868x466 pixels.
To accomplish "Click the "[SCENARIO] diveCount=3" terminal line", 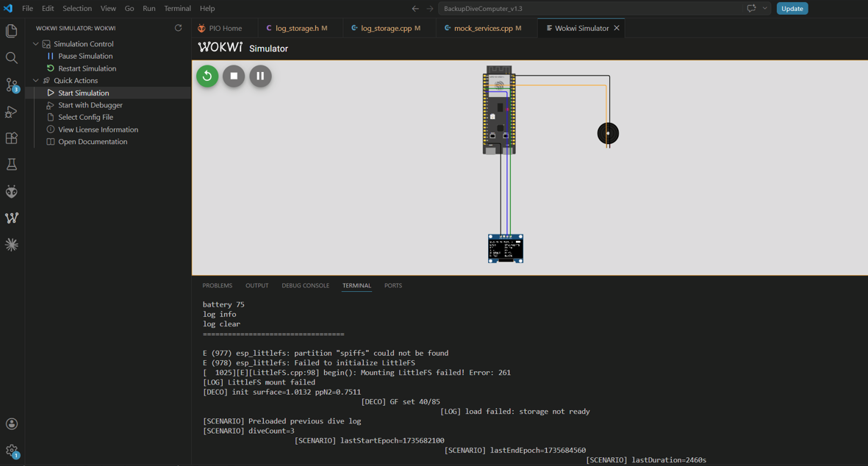I will 248,431.
